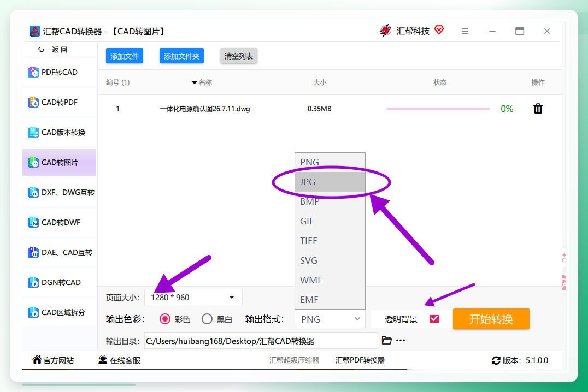Sort list by 名称 column arrow

(x=194, y=82)
